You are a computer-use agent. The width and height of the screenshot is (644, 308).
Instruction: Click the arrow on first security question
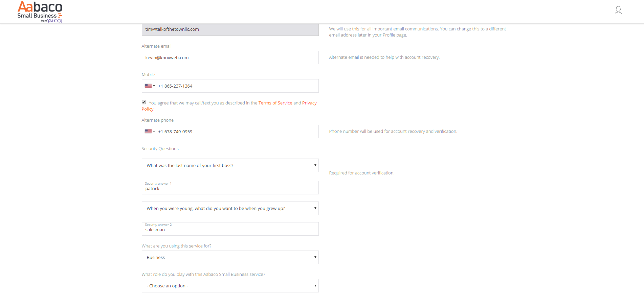pos(315,165)
